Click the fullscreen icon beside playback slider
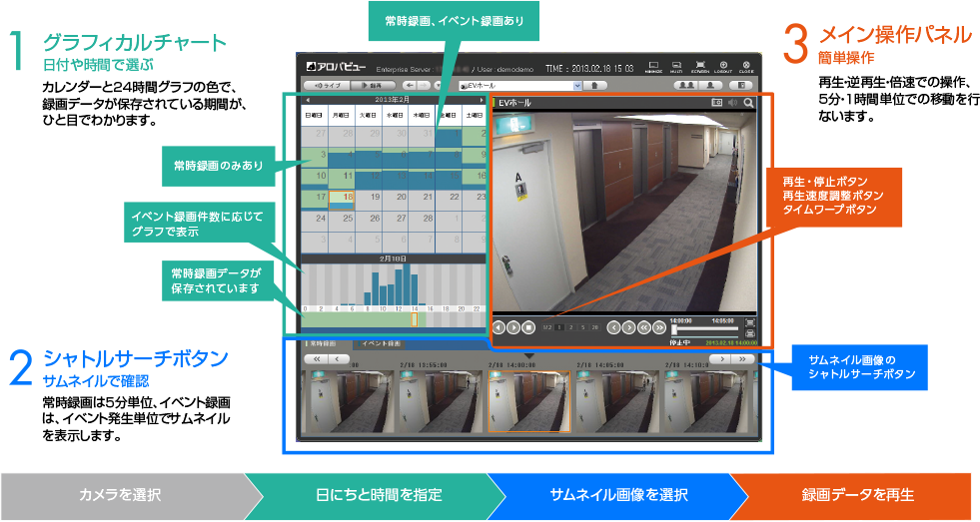Viewport: 980px width, 522px height. [x=750, y=322]
